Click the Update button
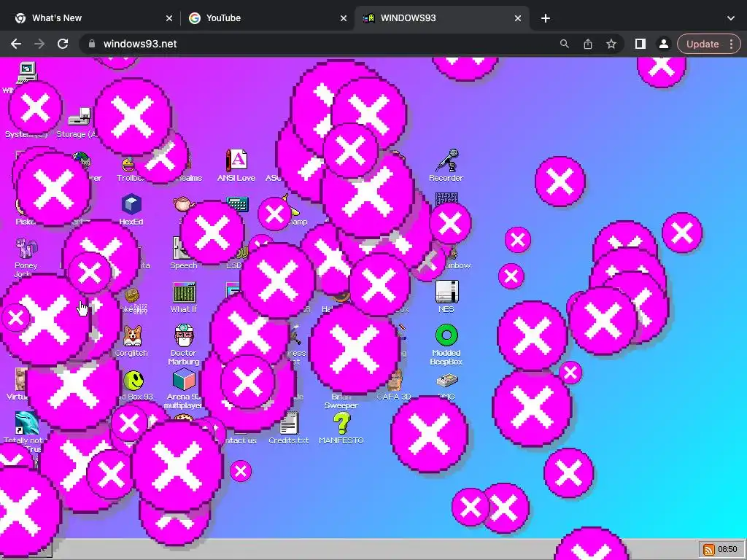 703,44
